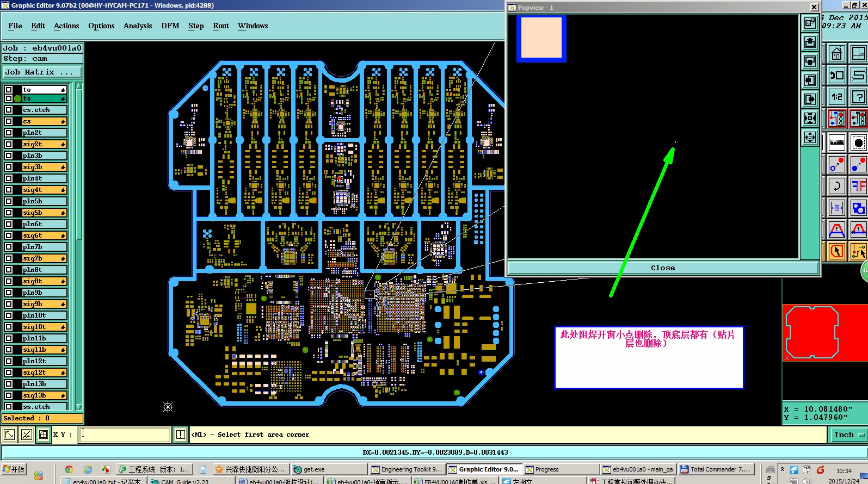The height and width of the screenshot is (484, 868).
Task: Click the right traffic-light filter icon
Action: [x=858, y=119]
